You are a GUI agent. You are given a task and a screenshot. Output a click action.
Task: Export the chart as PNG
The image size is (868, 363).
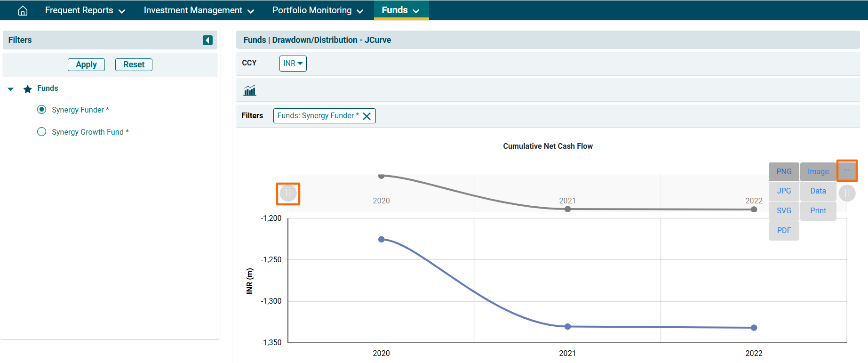pos(783,172)
